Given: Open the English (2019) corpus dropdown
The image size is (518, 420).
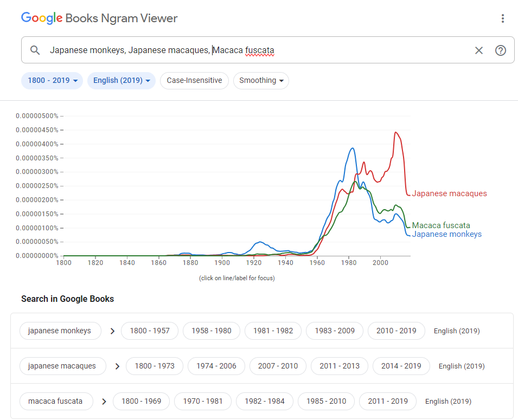Looking at the screenshot, I should pos(121,81).
